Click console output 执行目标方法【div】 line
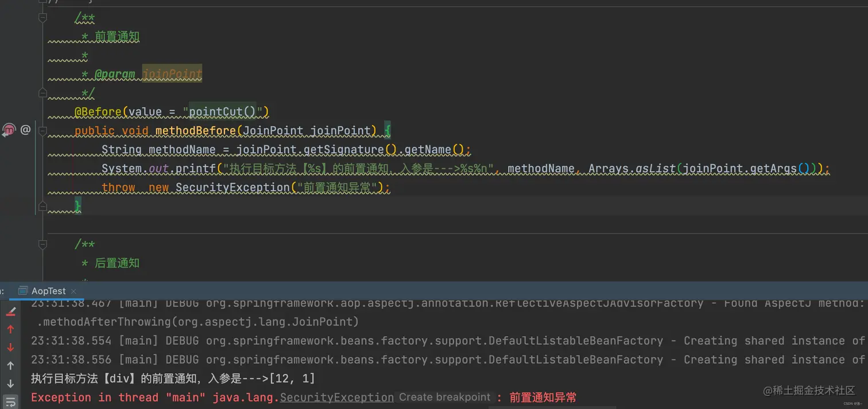This screenshot has width=868, height=409. 173,379
